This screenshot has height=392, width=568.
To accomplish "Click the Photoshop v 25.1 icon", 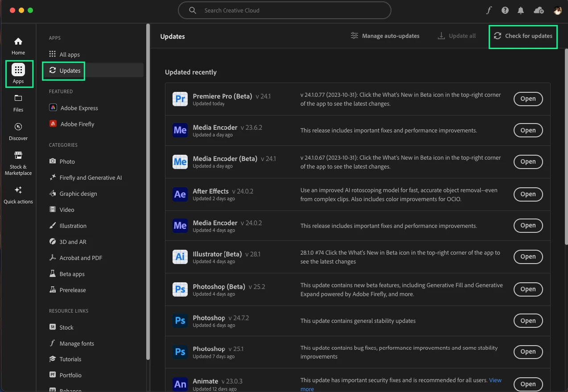I will click(x=180, y=352).
